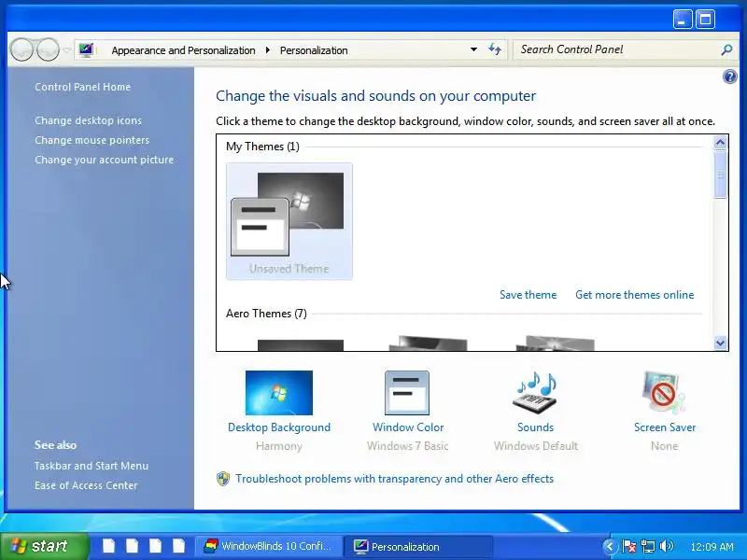The width and height of the screenshot is (747, 560).
Task: Click Get more themes online link
Action: coord(635,295)
